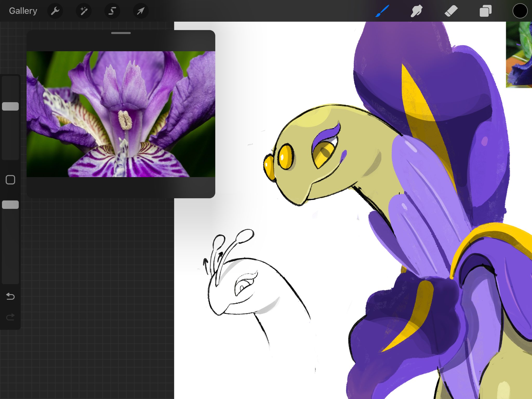Select the Paint brush tool
This screenshot has height=399, width=532.
point(382,11)
